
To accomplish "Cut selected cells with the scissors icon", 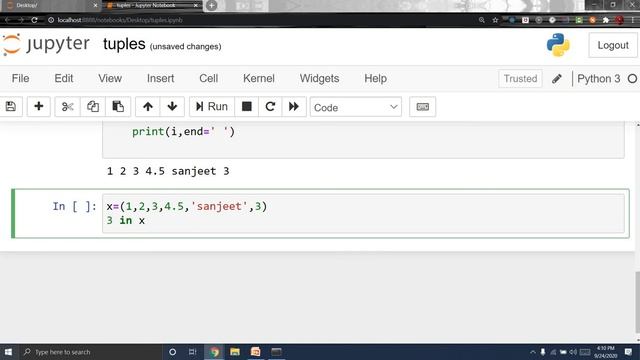I will click(67, 107).
